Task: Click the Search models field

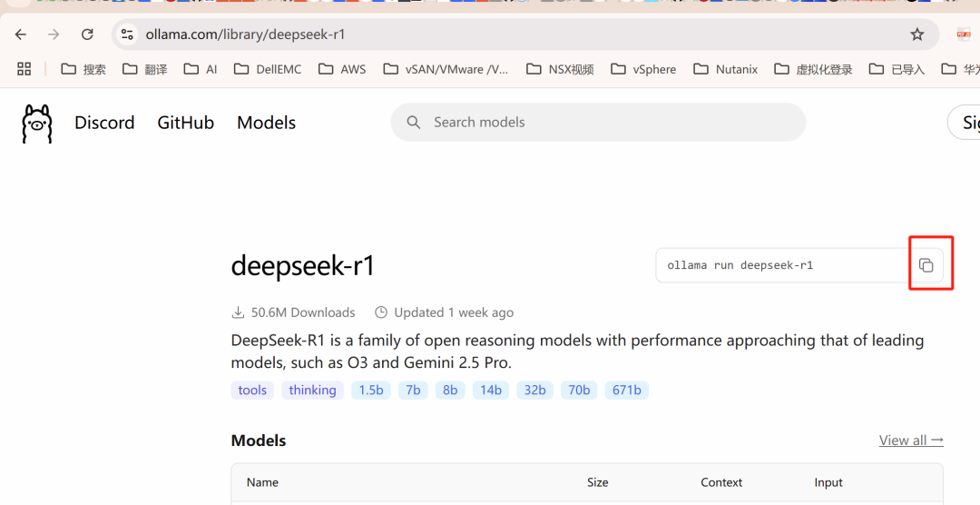Action: [x=598, y=122]
